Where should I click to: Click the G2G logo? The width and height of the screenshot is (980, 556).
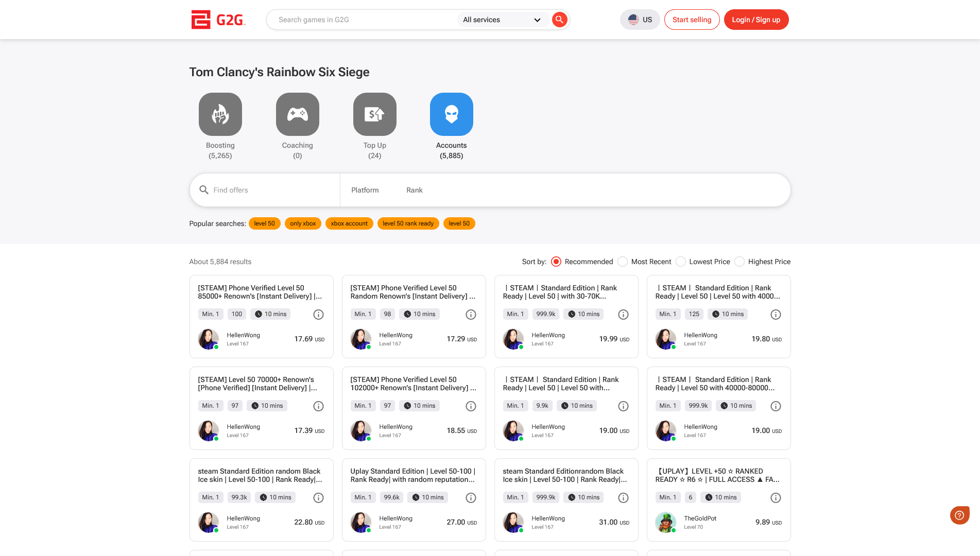pyautogui.click(x=218, y=20)
